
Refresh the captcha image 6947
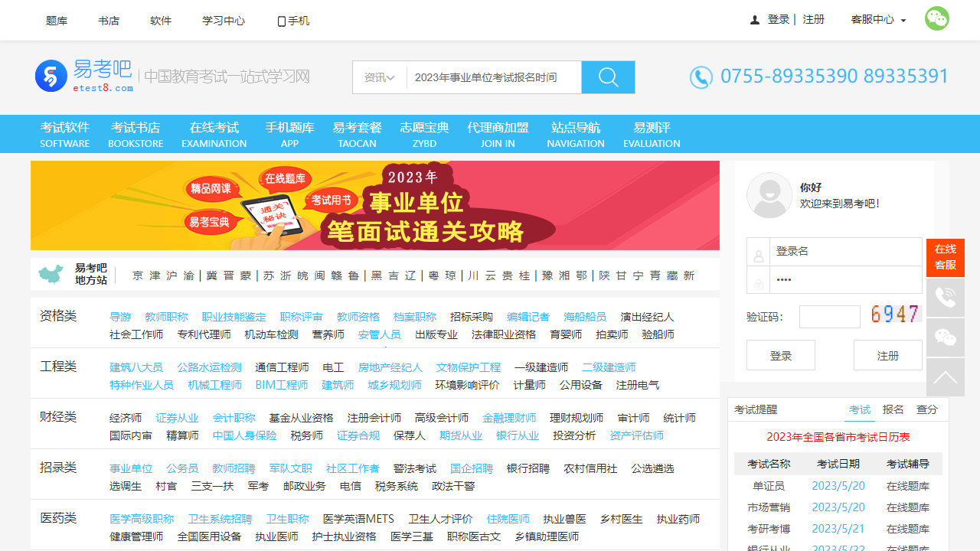coord(895,315)
